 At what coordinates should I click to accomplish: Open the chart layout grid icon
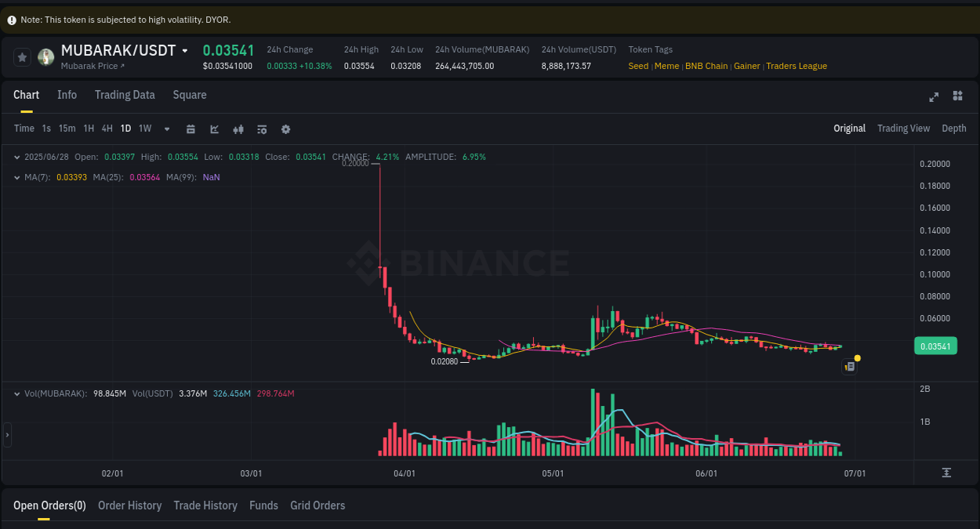(957, 96)
